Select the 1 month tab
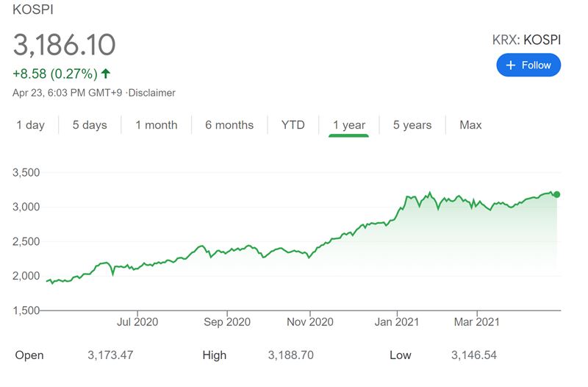Screen dimensions: 588x387 pyautogui.click(x=156, y=125)
